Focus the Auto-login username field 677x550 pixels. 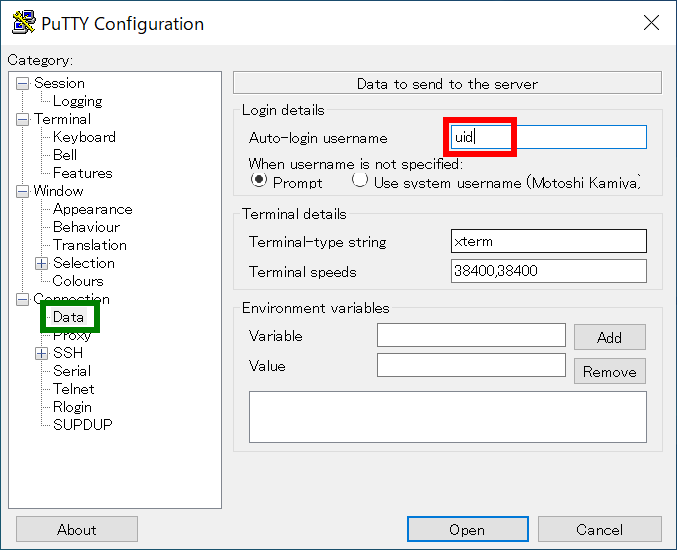[549, 137]
